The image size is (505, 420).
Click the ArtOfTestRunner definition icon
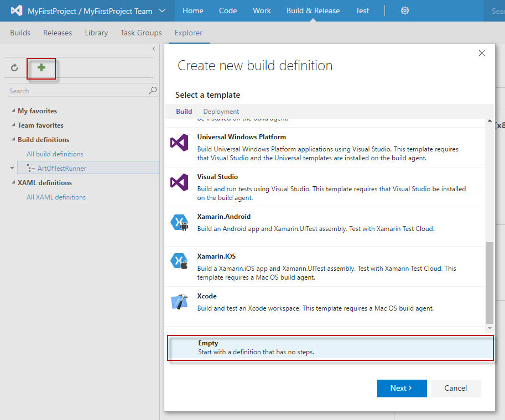coord(31,168)
